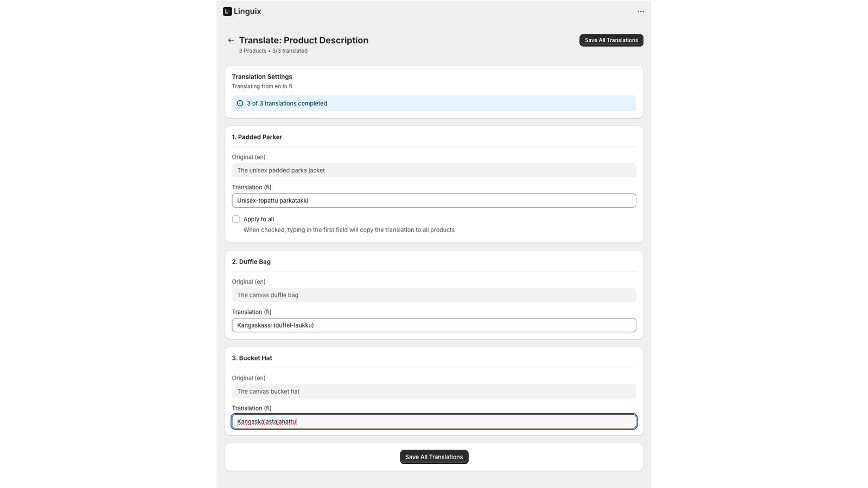Click the info icon in the completion banner
The height and width of the screenshot is (488, 868).
[240, 104]
